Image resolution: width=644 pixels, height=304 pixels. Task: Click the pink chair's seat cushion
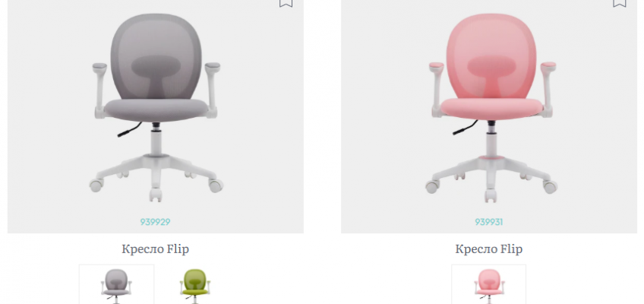click(x=491, y=109)
